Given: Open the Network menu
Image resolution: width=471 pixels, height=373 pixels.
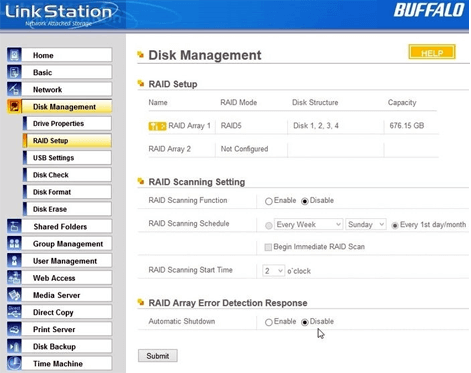Looking at the screenshot, I should pyautogui.click(x=67, y=89).
